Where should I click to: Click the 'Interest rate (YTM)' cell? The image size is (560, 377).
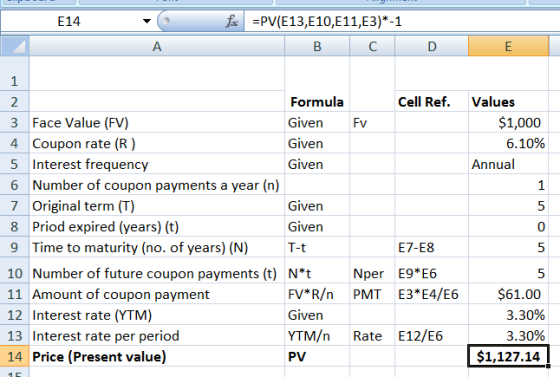pyautogui.click(x=157, y=315)
